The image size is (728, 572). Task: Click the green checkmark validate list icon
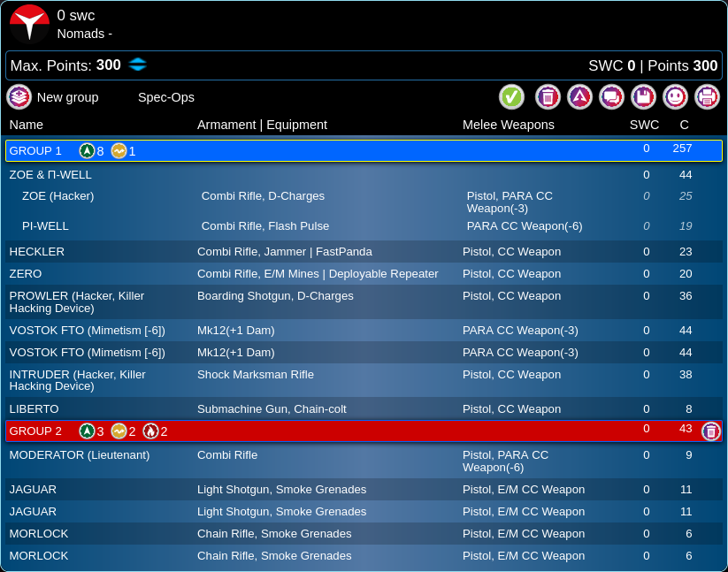coord(511,97)
